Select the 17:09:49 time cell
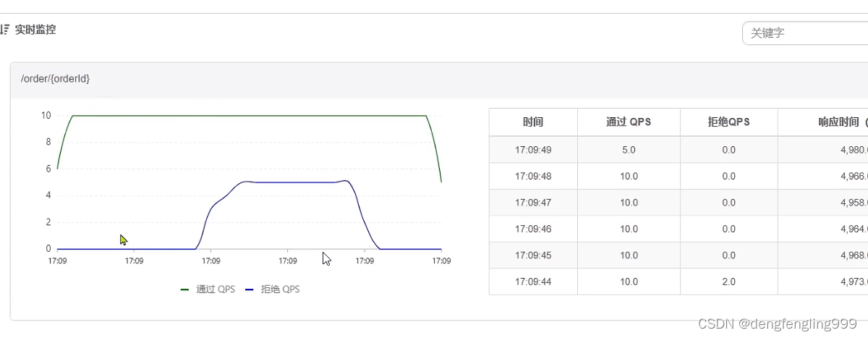Viewport: 868px width, 338px height. 533,150
